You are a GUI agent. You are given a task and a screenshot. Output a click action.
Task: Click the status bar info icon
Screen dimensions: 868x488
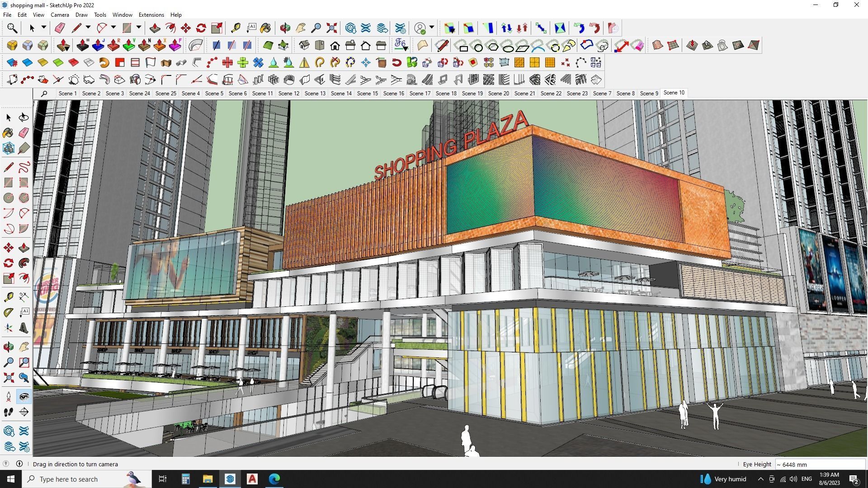(x=19, y=464)
